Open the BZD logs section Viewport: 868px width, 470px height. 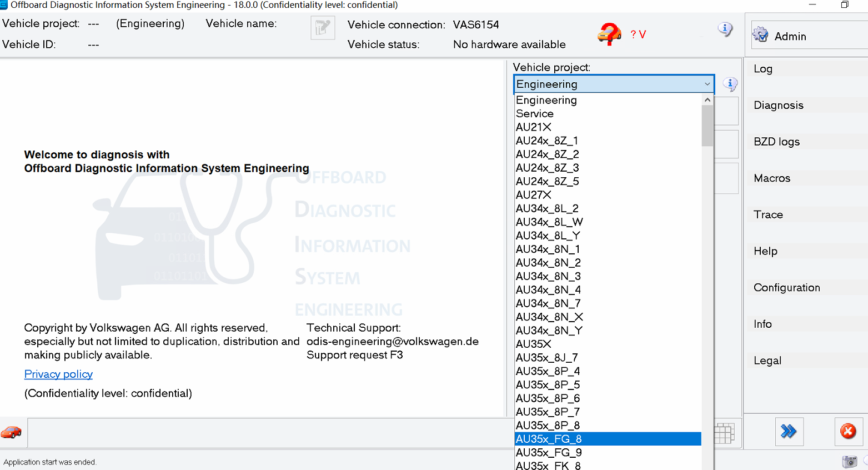coord(776,142)
